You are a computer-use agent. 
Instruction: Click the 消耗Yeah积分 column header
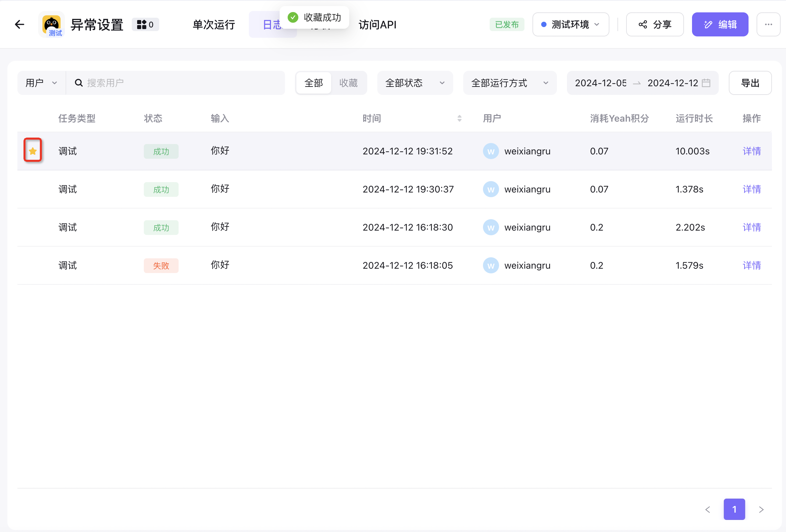click(619, 118)
